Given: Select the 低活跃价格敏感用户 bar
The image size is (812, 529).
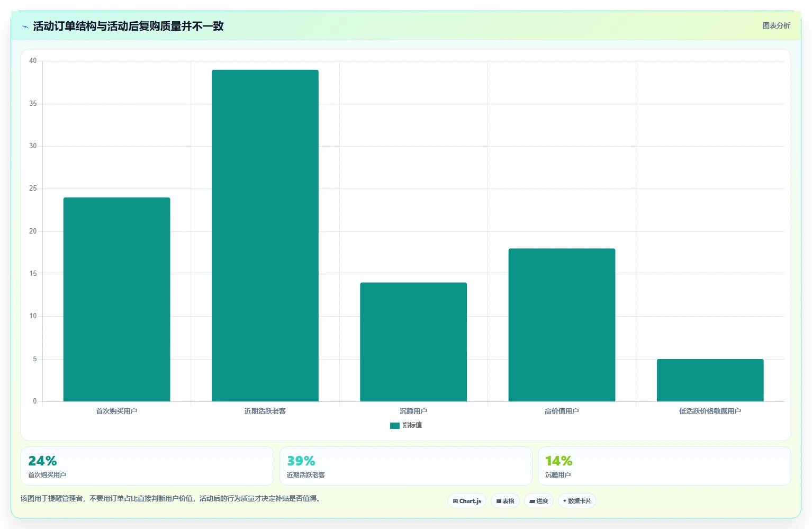Looking at the screenshot, I should pos(710,380).
